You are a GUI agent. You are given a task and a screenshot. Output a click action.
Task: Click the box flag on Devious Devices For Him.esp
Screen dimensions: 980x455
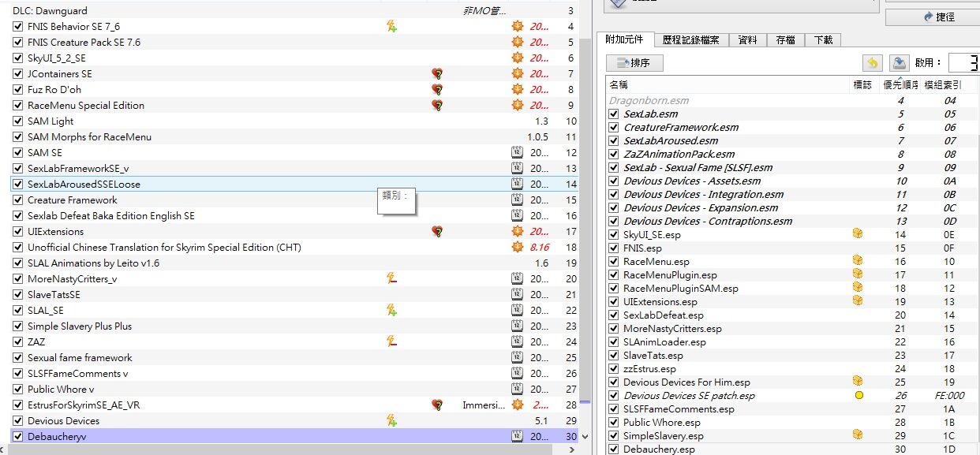point(858,381)
